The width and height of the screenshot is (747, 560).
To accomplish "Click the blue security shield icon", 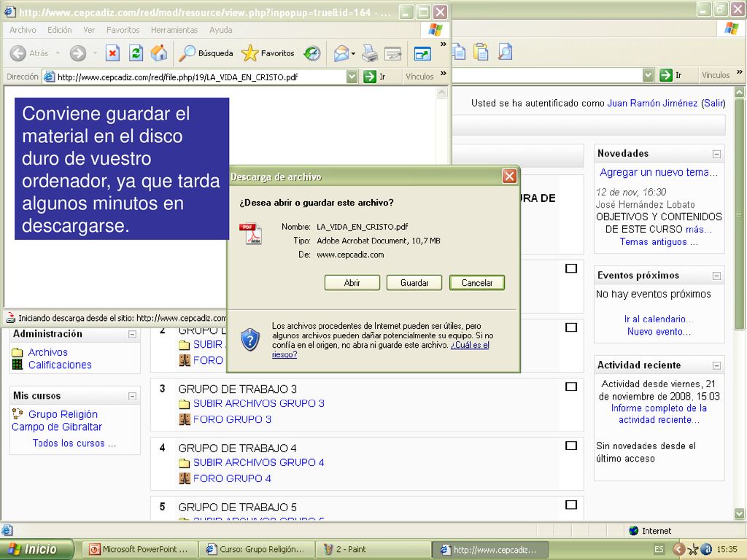I will click(x=251, y=340).
